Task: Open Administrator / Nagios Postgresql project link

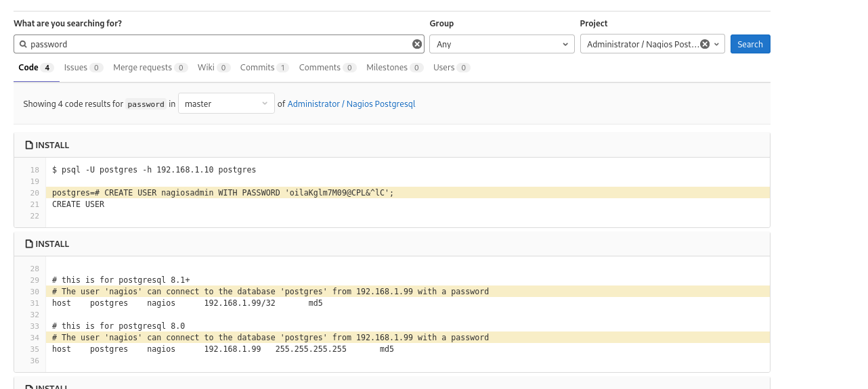Action: pos(351,104)
